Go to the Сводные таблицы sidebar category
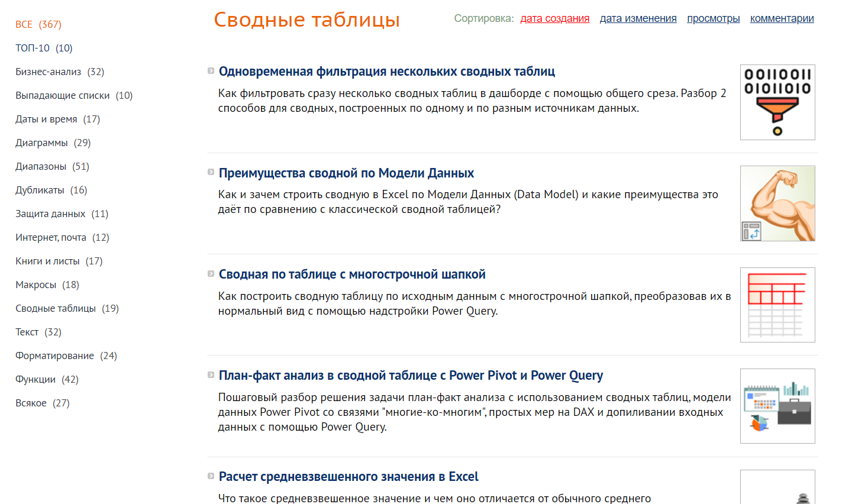This screenshot has height=504, width=868. pos(67,308)
